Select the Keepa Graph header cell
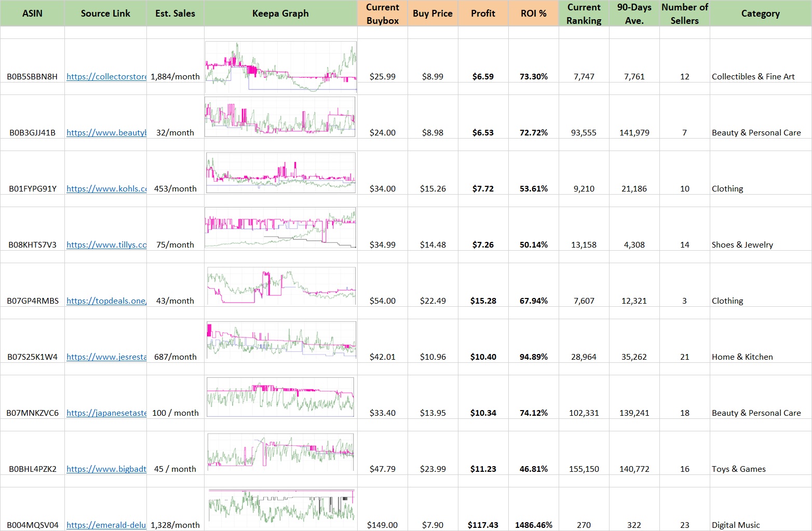The image size is (812, 531). click(280, 13)
